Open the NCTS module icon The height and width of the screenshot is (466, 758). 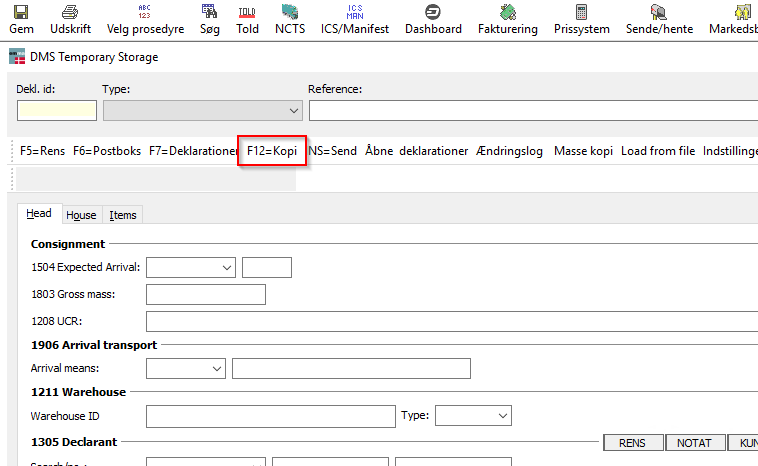click(x=290, y=12)
